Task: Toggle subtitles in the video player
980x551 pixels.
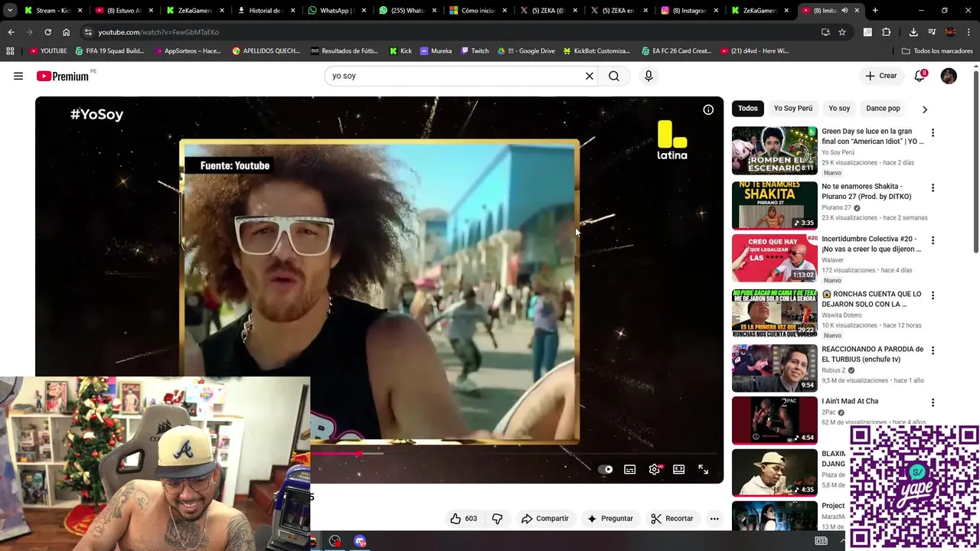Action: pyautogui.click(x=629, y=470)
